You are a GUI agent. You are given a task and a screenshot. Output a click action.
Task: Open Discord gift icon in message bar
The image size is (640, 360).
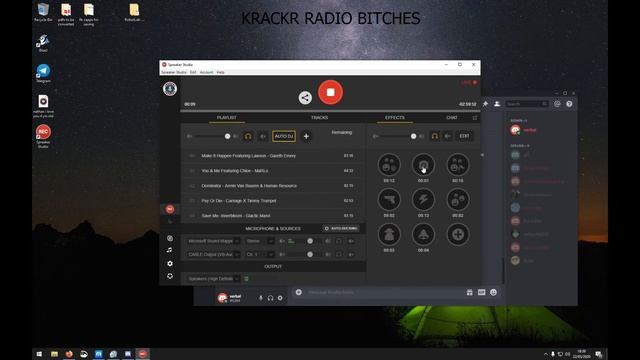pos(469,292)
